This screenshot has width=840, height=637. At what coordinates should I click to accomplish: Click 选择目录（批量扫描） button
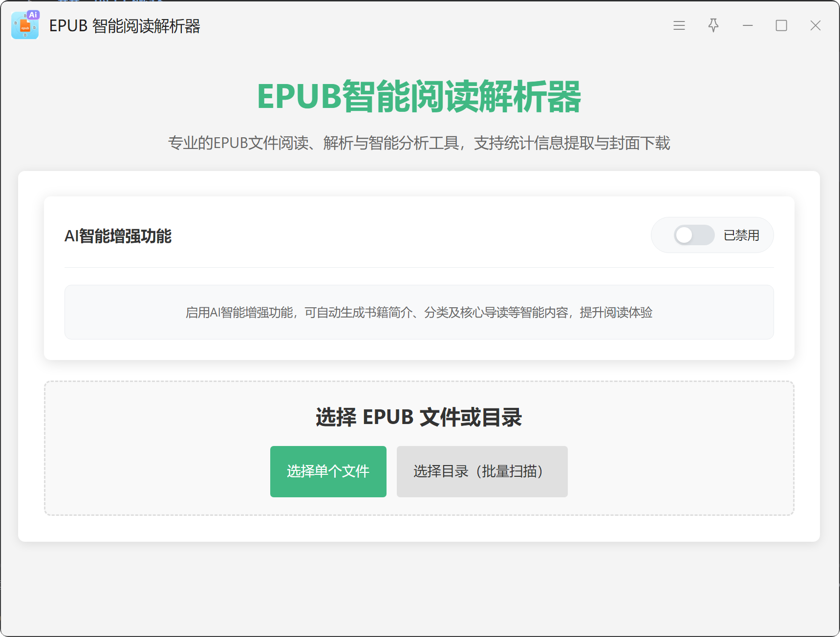[482, 471]
